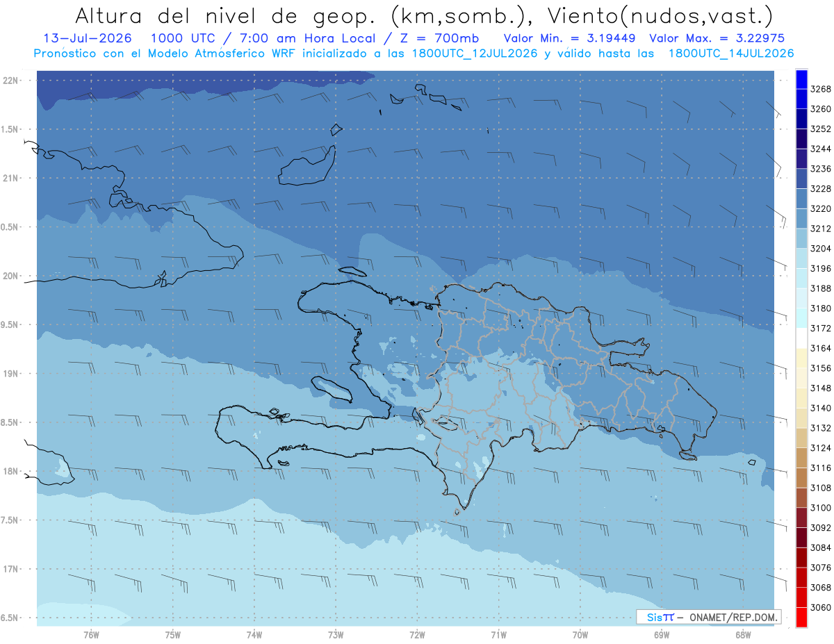The width and height of the screenshot is (834, 644).
Task: Click the longitude axis label '75W'
Action: click(172, 635)
